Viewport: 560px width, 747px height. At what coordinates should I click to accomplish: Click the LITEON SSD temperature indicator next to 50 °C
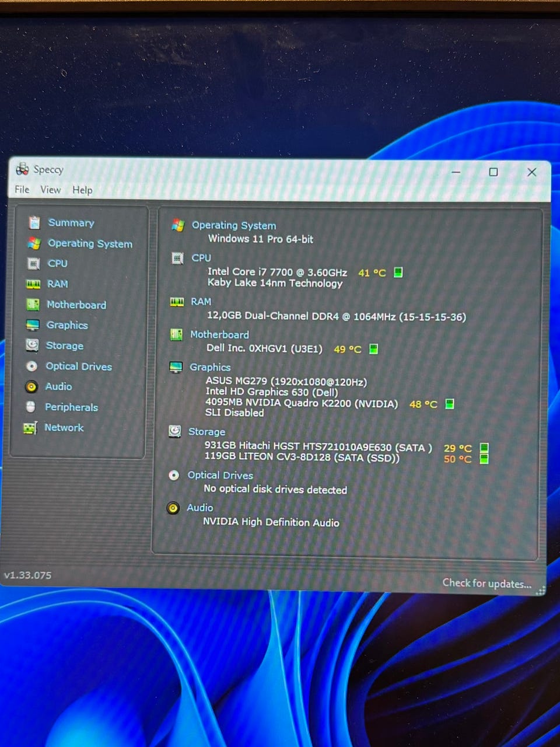pos(484,459)
